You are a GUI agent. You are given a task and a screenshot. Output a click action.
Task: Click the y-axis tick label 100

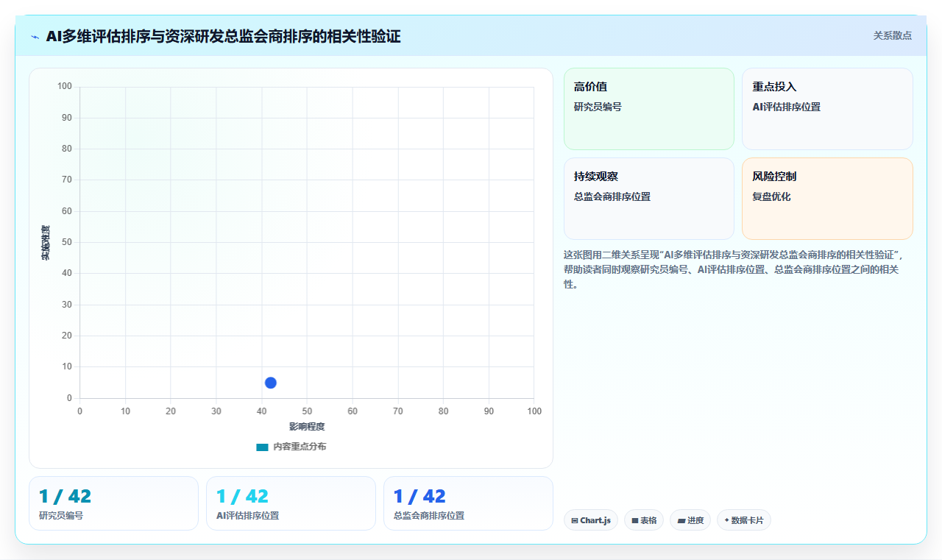click(x=65, y=87)
